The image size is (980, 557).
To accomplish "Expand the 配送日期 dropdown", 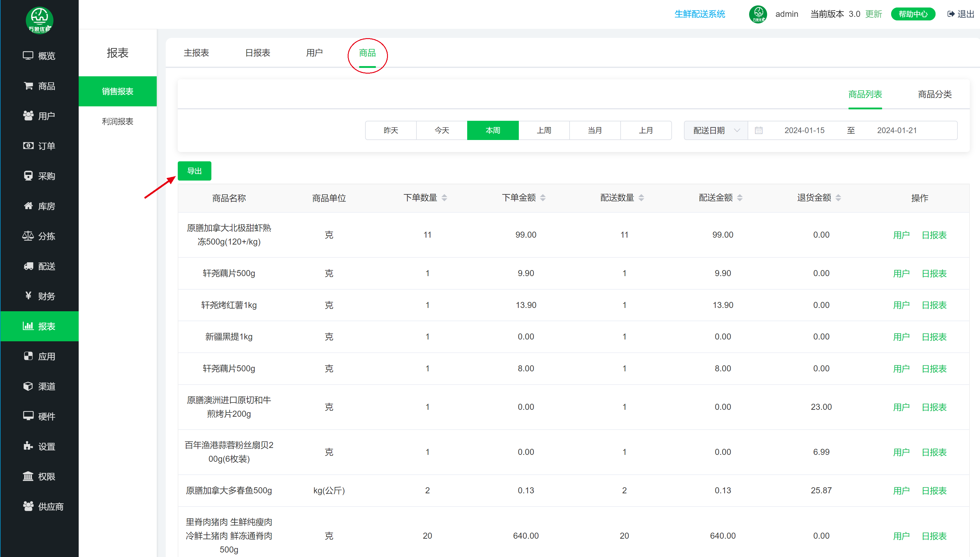I will (x=715, y=130).
